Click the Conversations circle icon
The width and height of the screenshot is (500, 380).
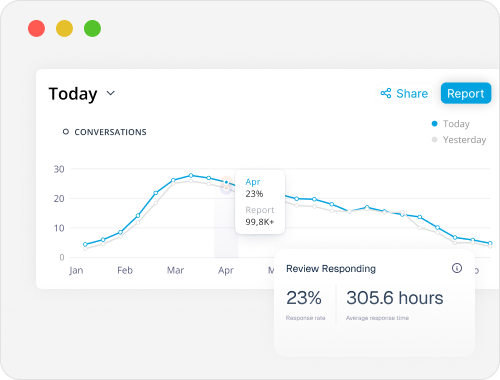(66, 132)
